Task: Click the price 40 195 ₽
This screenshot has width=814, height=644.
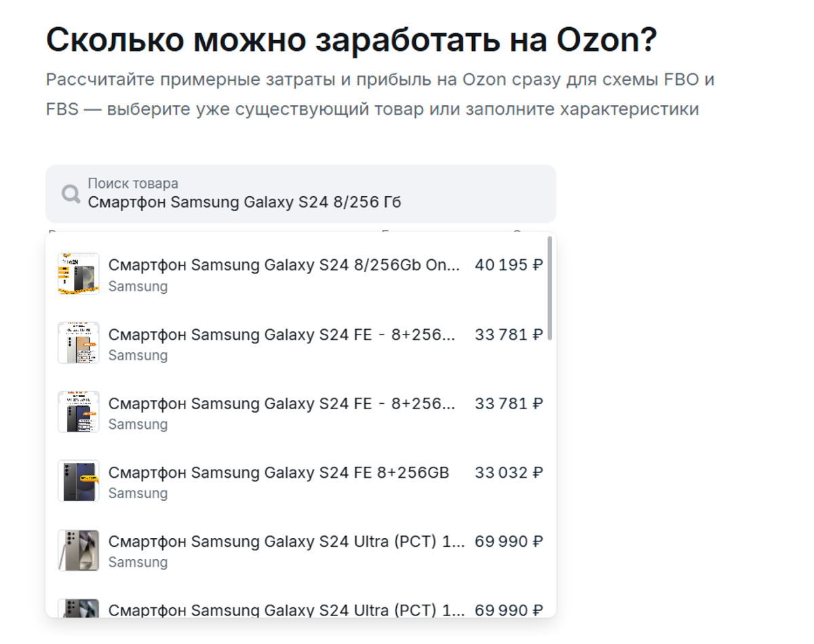Action: [509, 265]
